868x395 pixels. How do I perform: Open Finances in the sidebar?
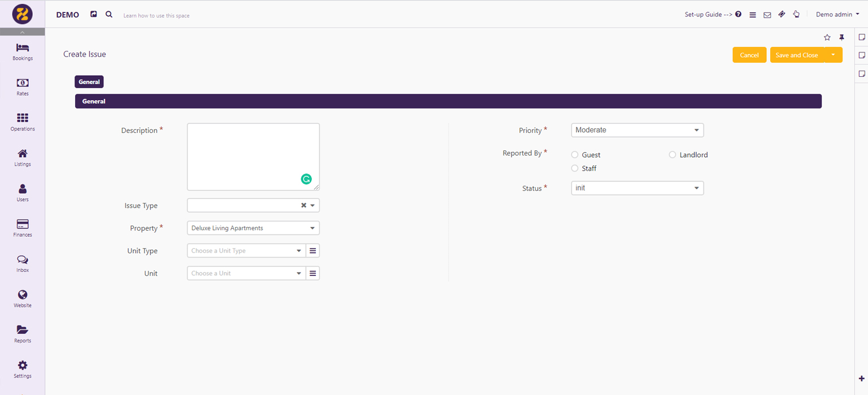click(x=23, y=228)
